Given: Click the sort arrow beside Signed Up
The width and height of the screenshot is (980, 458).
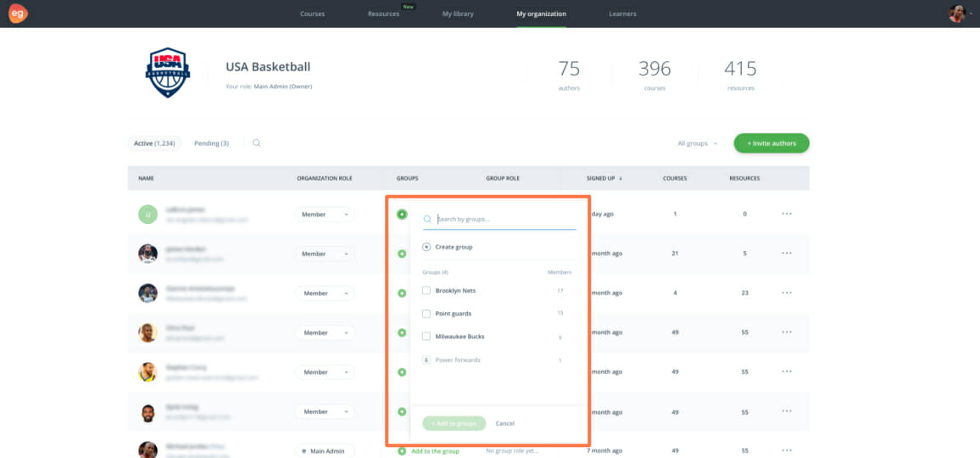Looking at the screenshot, I should point(621,178).
